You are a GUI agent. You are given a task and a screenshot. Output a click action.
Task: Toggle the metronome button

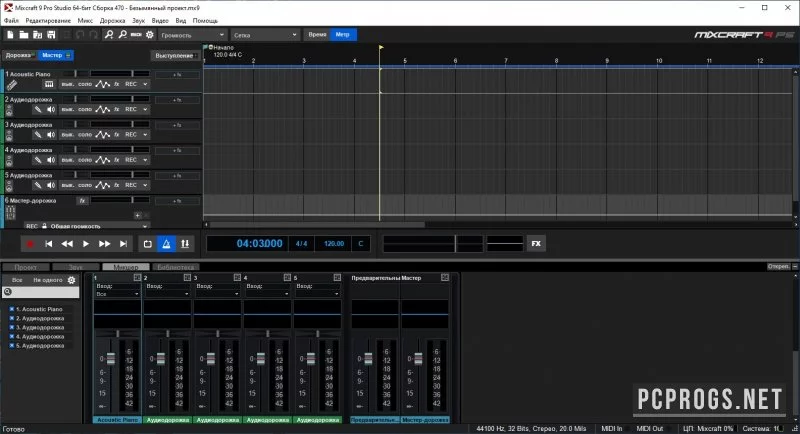(x=166, y=244)
